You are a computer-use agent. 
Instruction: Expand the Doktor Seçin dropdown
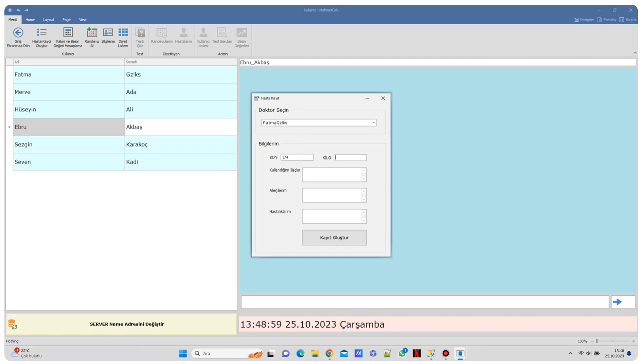click(373, 123)
